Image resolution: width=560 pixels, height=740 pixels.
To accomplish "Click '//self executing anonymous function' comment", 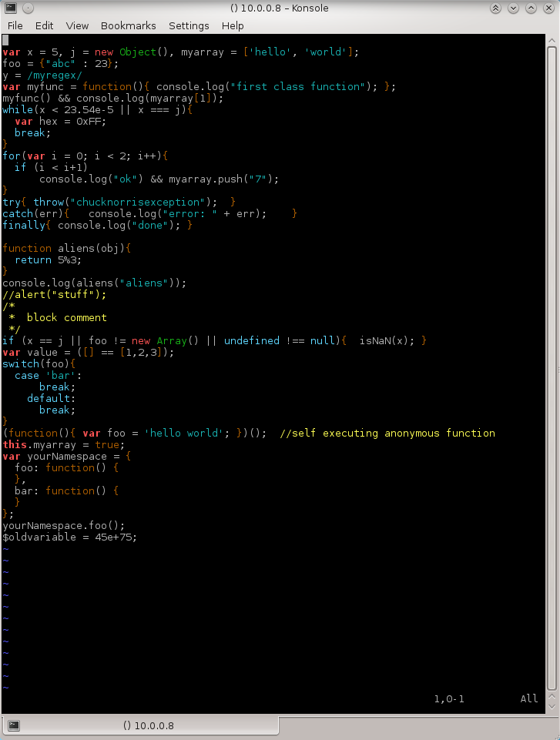I will coord(387,434).
